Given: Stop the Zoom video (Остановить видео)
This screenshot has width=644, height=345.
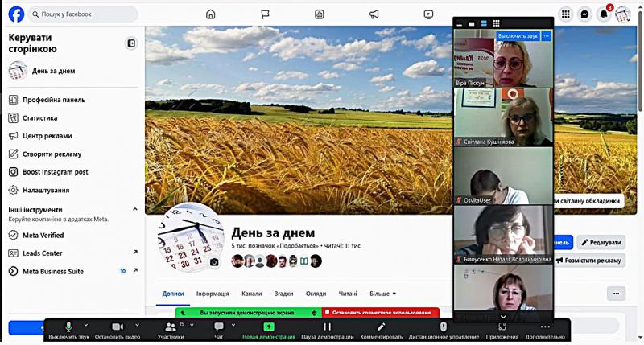Looking at the screenshot, I should tap(118, 331).
